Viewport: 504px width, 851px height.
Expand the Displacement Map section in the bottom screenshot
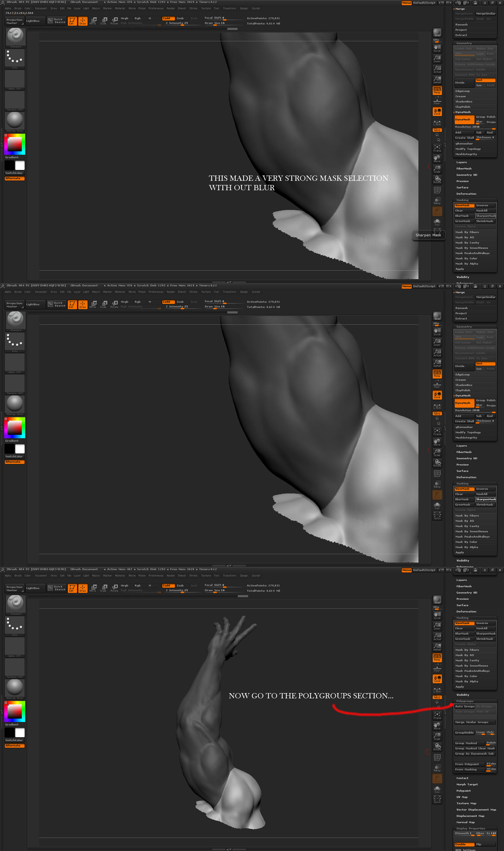point(470,816)
